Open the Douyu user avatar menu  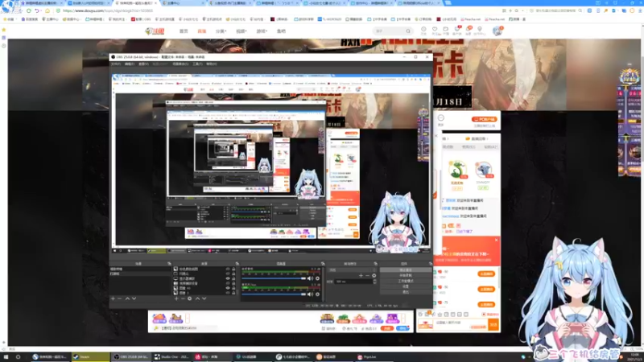497,31
